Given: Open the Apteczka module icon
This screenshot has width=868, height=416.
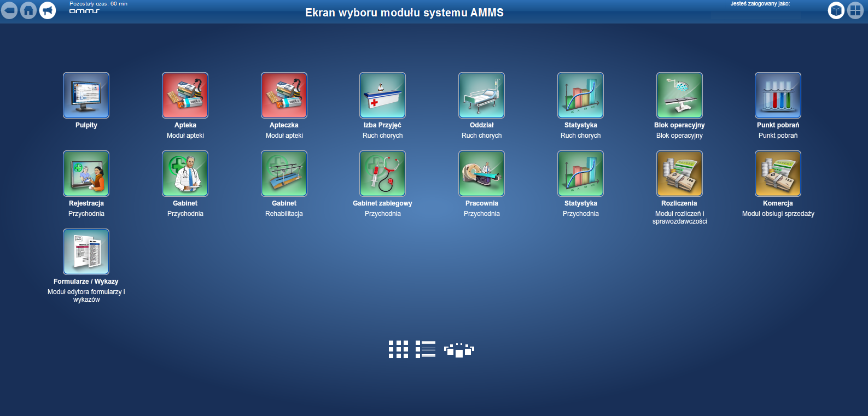Looking at the screenshot, I should click(x=284, y=95).
